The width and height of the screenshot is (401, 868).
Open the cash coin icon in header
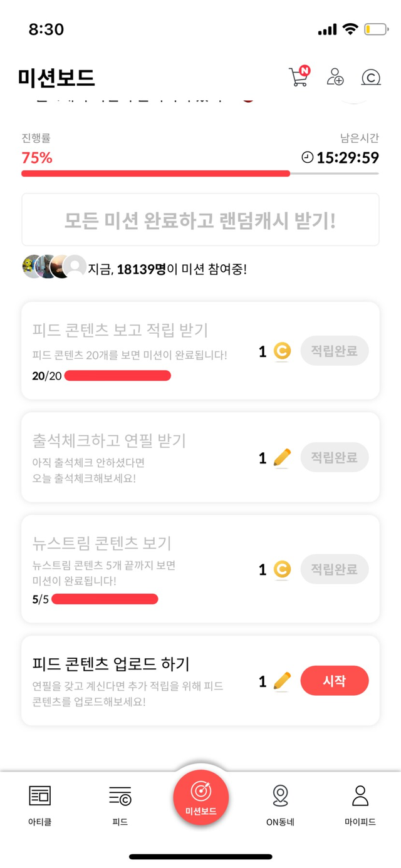[371, 77]
